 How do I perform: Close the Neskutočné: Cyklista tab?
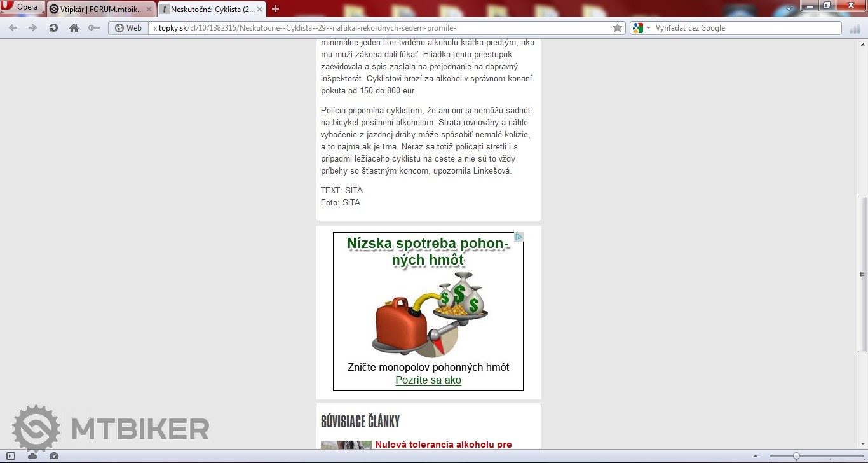click(x=260, y=10)
